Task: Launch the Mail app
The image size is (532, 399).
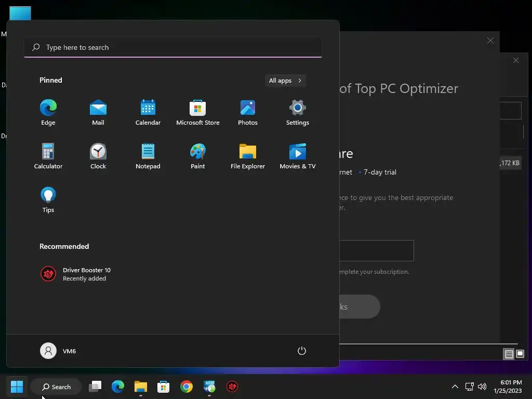Action: 98,113
